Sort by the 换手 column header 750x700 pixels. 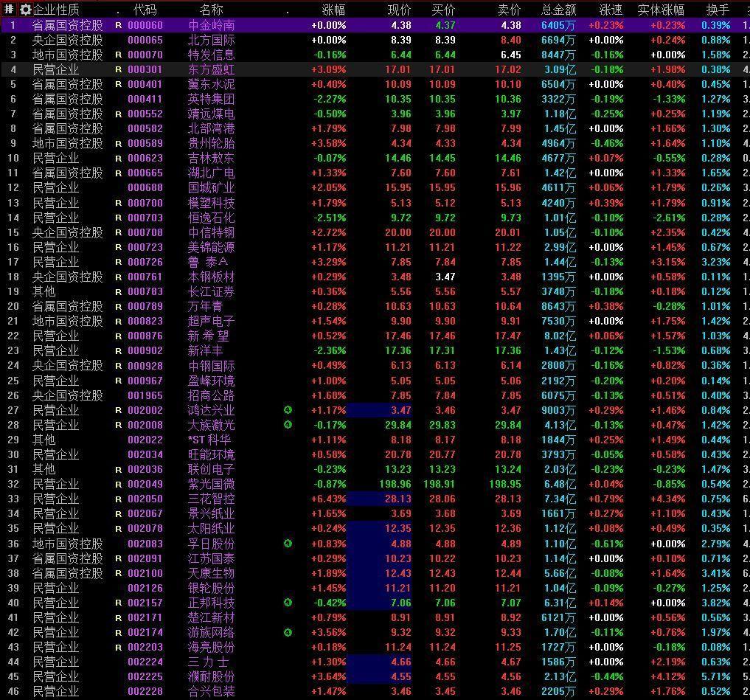click(718, 10)
